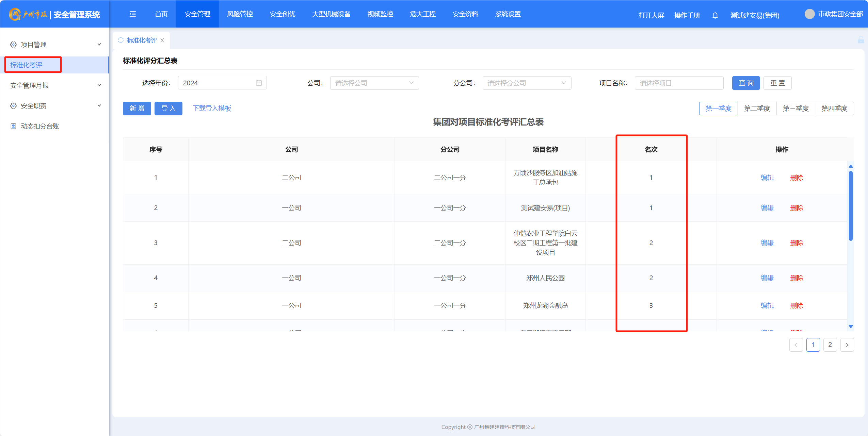Open the 风险管控 top menu
The image size is (868, 436).
click(240, 14)
